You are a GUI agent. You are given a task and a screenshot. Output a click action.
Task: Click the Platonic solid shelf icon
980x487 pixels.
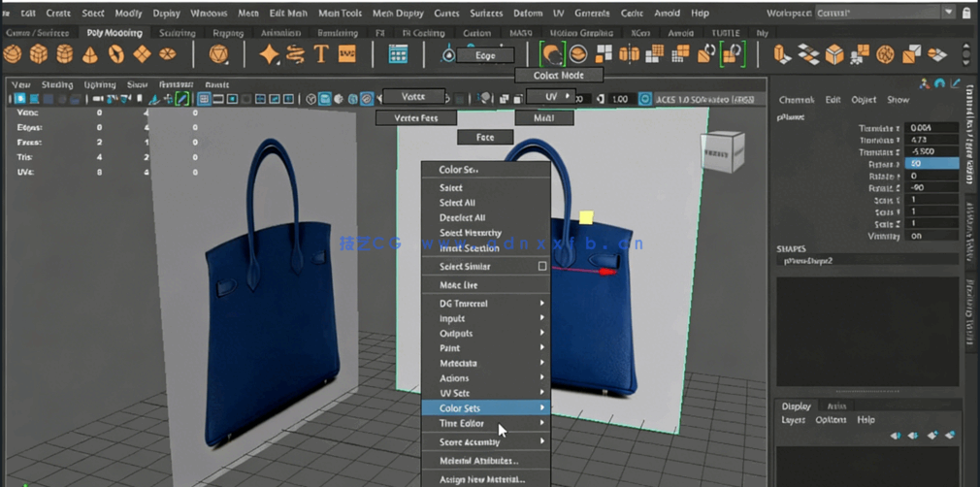pyautogui.click(x=218, y=54)
